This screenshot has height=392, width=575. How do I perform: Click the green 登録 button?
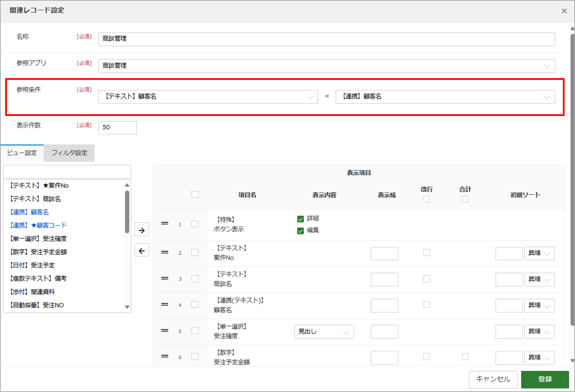pyautogui.click(x=545, y=379)
